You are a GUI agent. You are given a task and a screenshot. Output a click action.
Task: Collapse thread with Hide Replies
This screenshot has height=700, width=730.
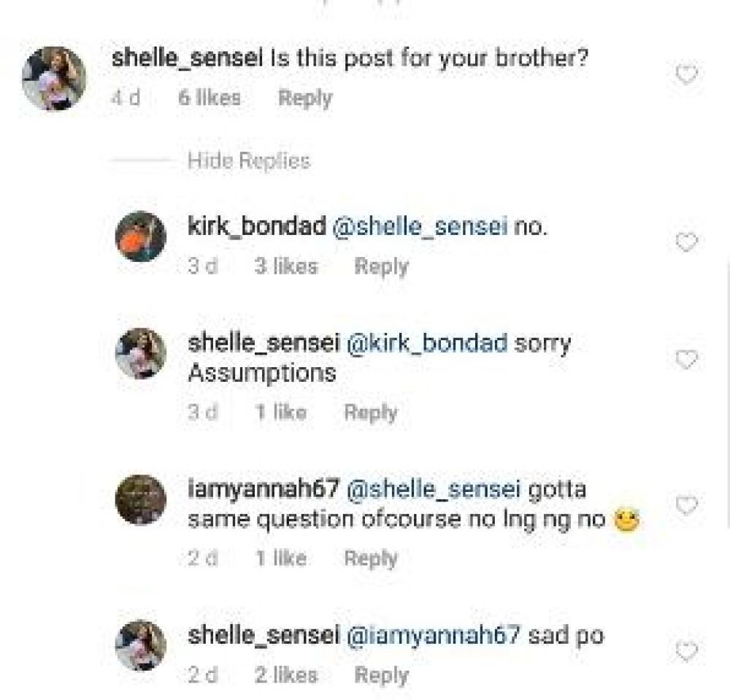click(248, 161)
